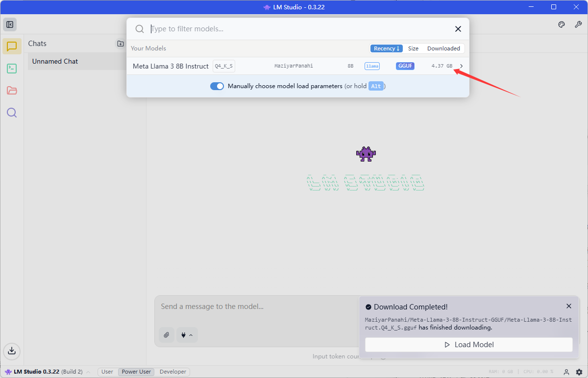Dismiss the Download Completed notification
Image resolution: width=588 pixels, height=378 pixels.
coord(569,306)
